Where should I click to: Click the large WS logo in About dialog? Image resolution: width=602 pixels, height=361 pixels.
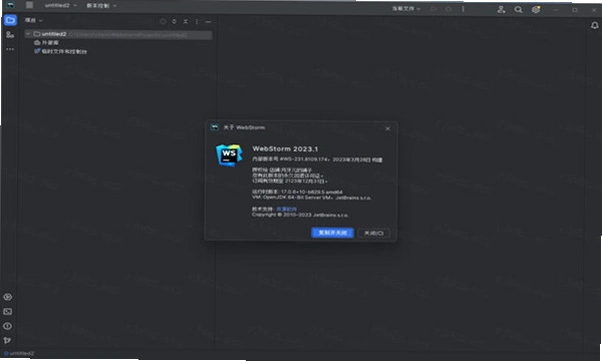point(229,155)
